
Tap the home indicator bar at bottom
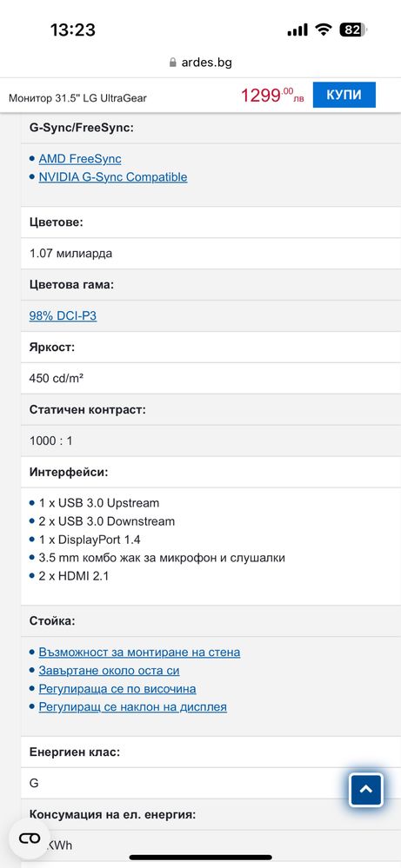click(x=200, y=858)
